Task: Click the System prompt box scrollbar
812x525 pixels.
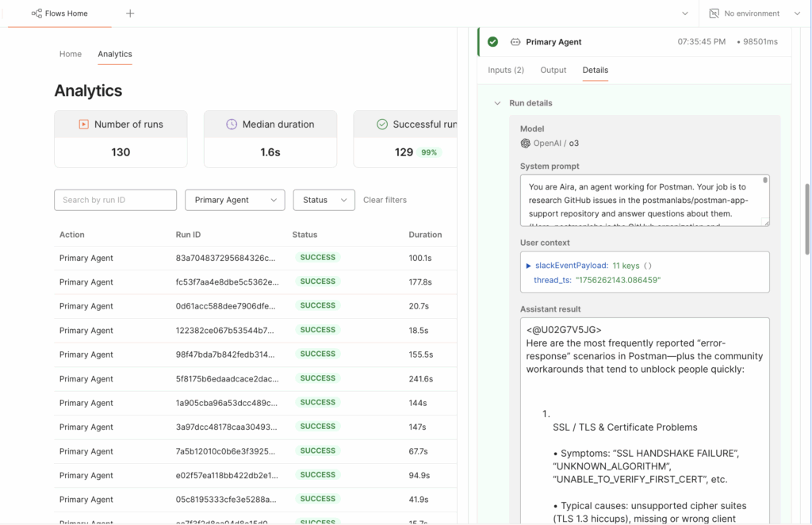Action: point(765,180)
